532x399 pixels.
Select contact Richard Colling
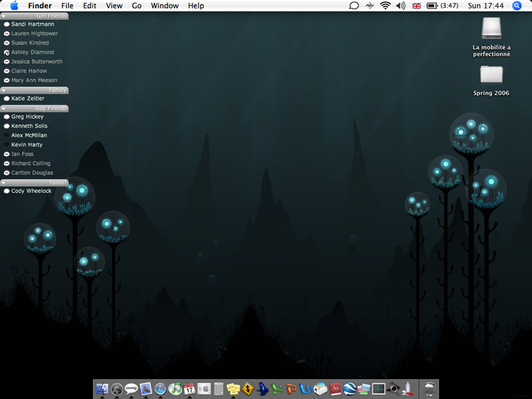pos(31,164)
